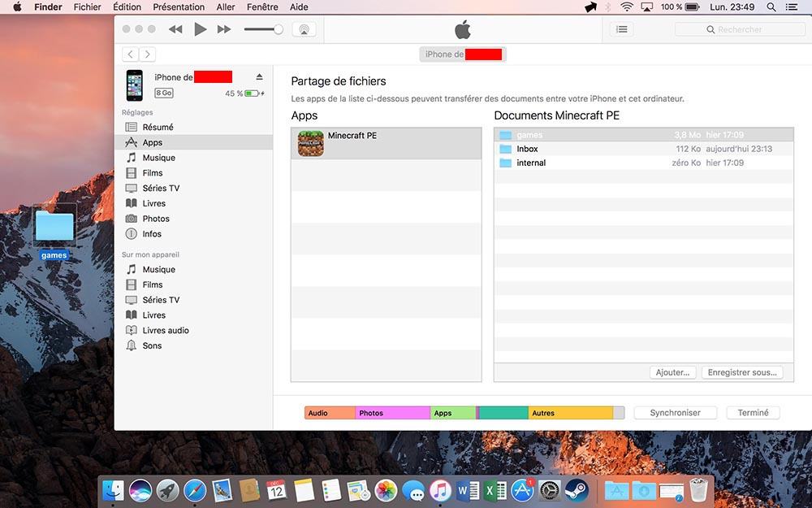This screenshot has height=508, width=812.
Task: Select Apps in the Réglages sidebar
Action: coord(194,142)
